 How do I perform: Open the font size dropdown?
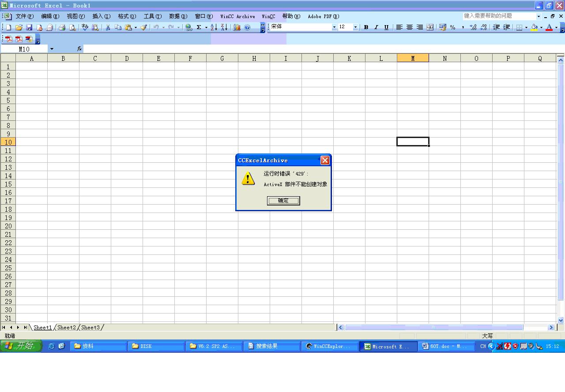pos(355,27)
